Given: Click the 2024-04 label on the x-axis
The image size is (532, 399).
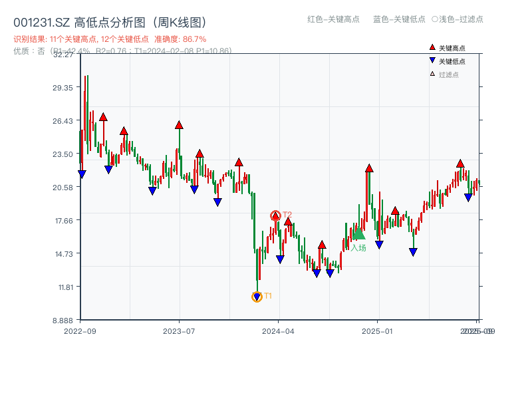Looking at the screenshot, I should pos(279,329).
